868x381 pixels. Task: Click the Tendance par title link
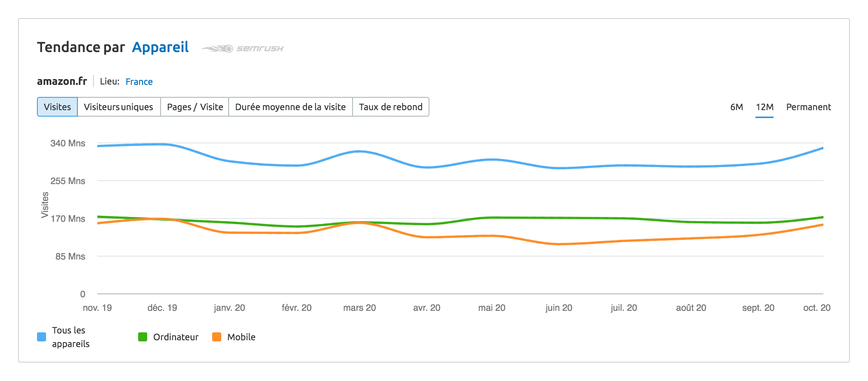(81, 47)
